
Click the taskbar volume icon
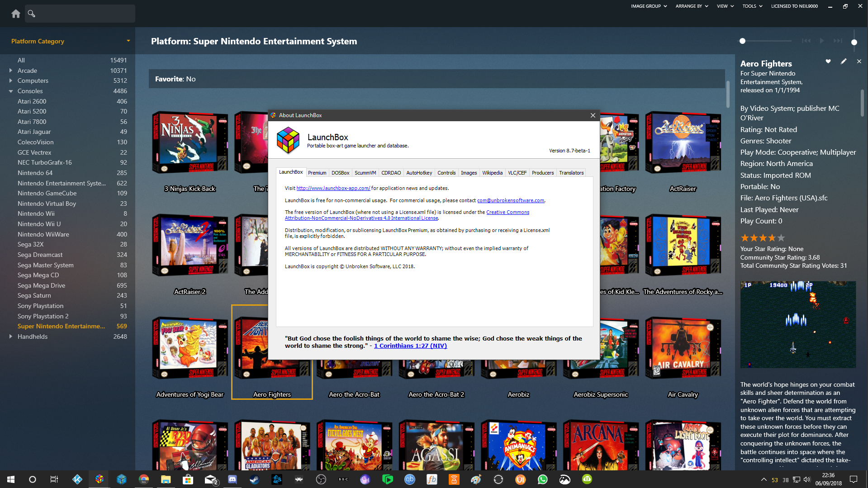(807, 479)
